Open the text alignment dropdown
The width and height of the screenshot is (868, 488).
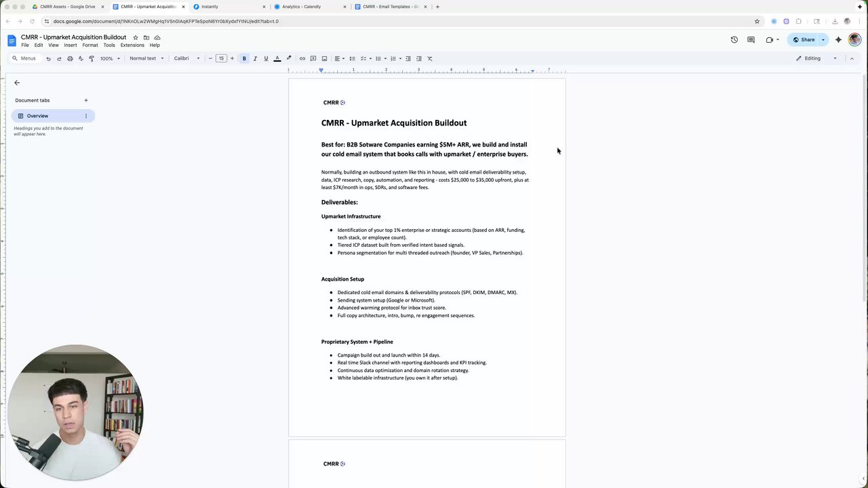[x=339, y=58]
